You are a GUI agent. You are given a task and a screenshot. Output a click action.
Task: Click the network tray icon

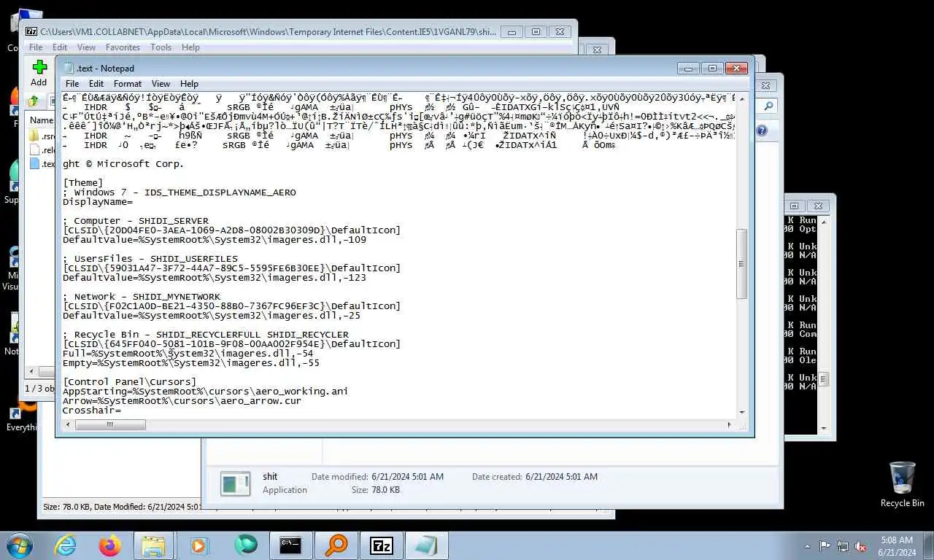[x=843, y=546]
